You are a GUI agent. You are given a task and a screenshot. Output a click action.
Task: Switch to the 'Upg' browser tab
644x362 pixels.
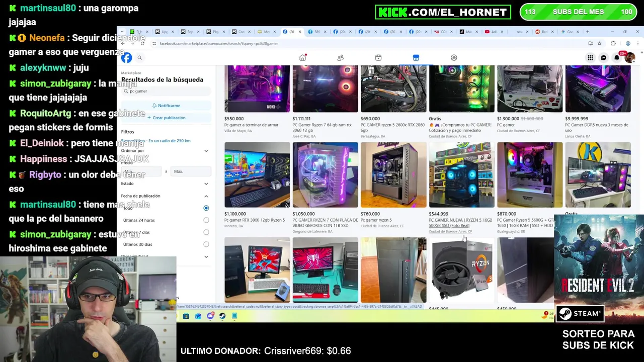tap(165, 32)
